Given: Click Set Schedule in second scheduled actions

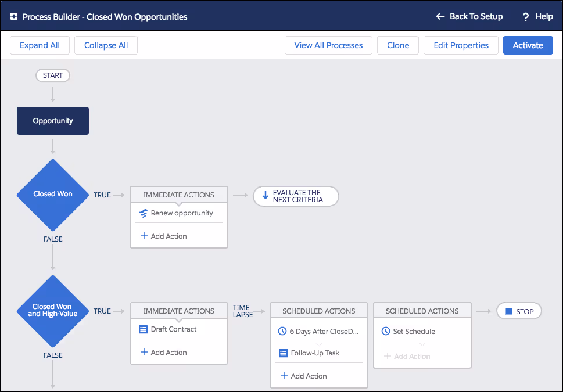Looking at the screenshot, I should [422, 331].
